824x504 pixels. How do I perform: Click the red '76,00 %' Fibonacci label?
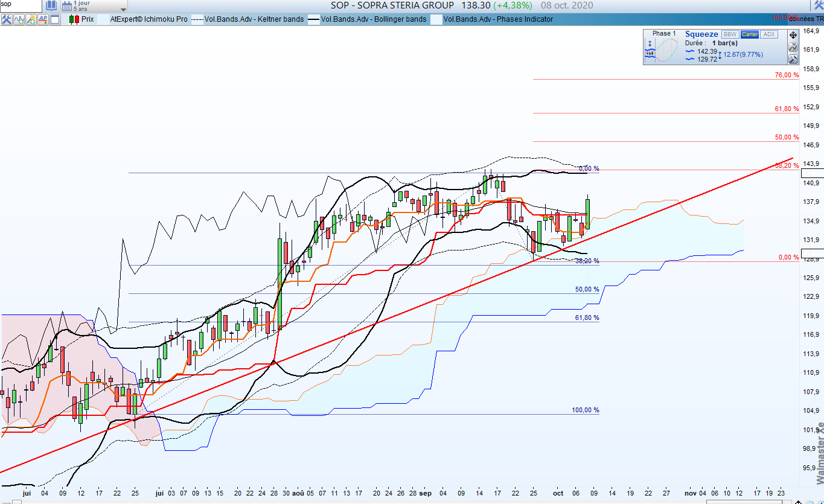tap(787, 75)
